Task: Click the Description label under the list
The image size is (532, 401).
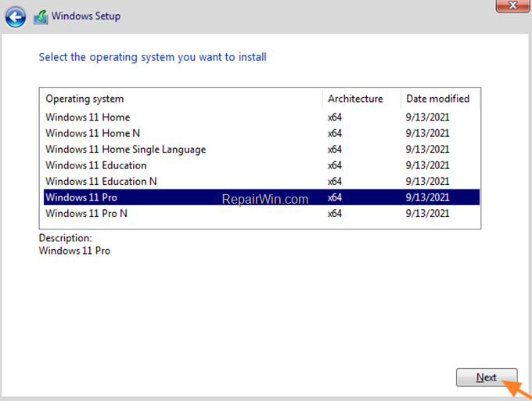Action: click(x=65, y=238)
